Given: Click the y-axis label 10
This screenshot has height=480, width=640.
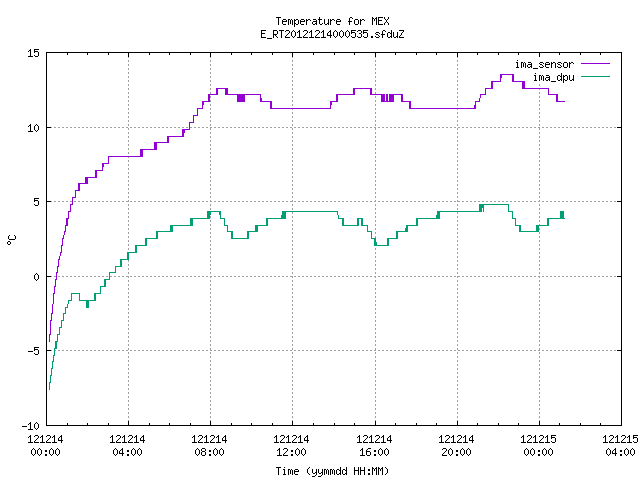Looking at the screenshot, I should tap(33, 128).
